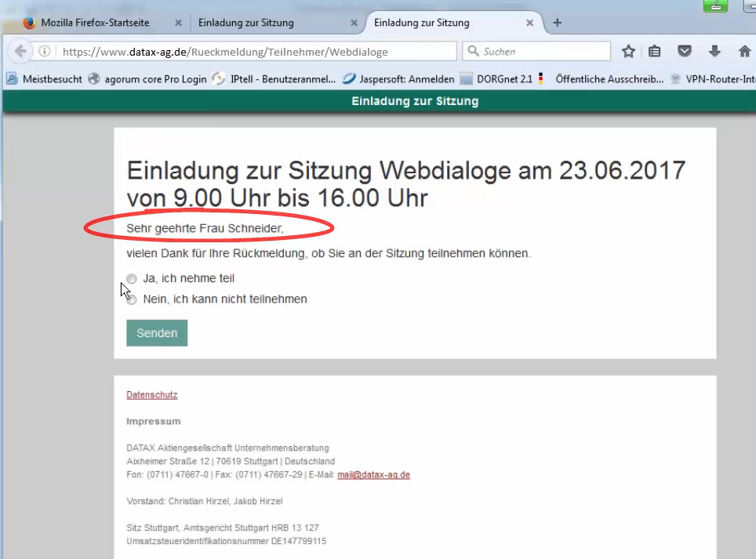
Task: Click the browser back arrow button
Action: [20, 51]
